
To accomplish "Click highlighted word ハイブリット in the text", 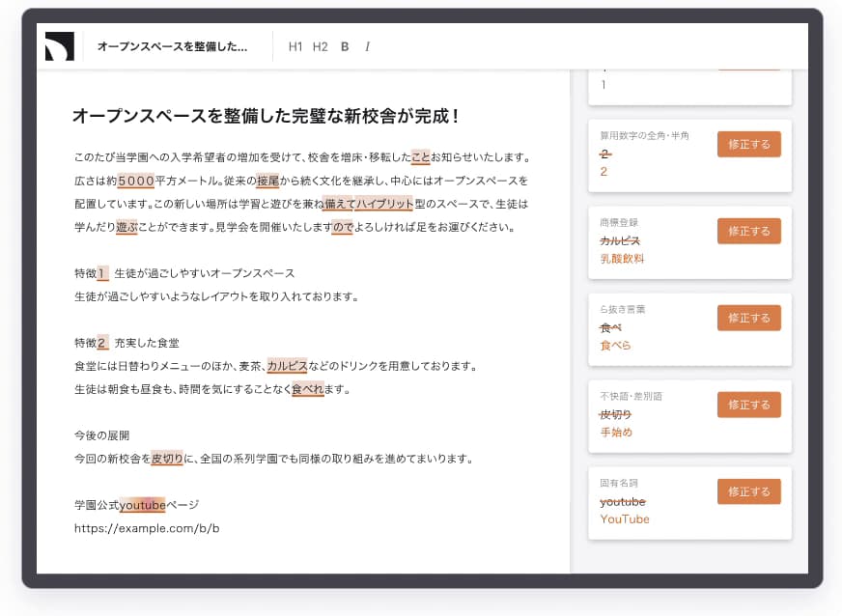I will point(384,204).
